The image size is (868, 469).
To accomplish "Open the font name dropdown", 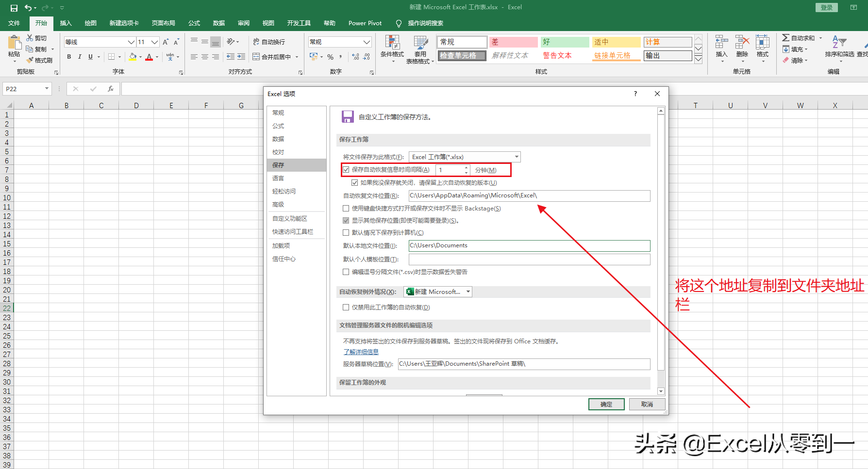I will click(x=131, y=42).
